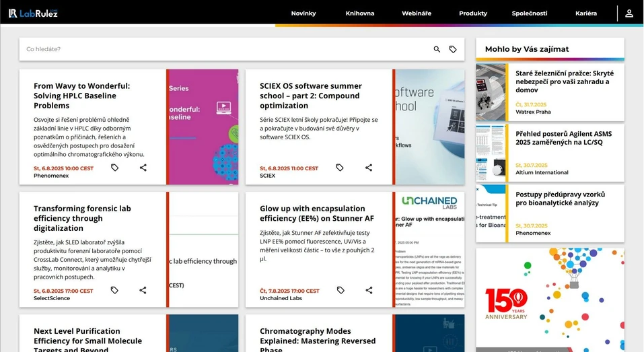This screenshot has height=352, width=644.
Task: Share the forensic lab efficiency webinar
Action: pos(143,290)
